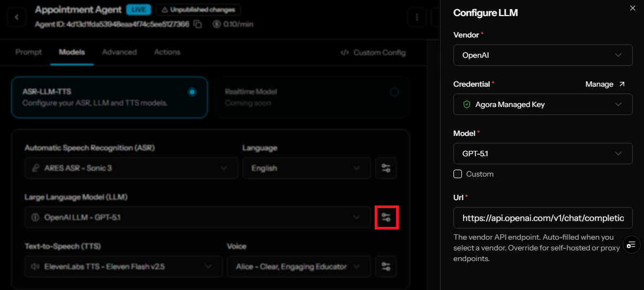644x290 pixels.
Task: Click the back arrow beside Appointment Agent
Action: [17, 18]
